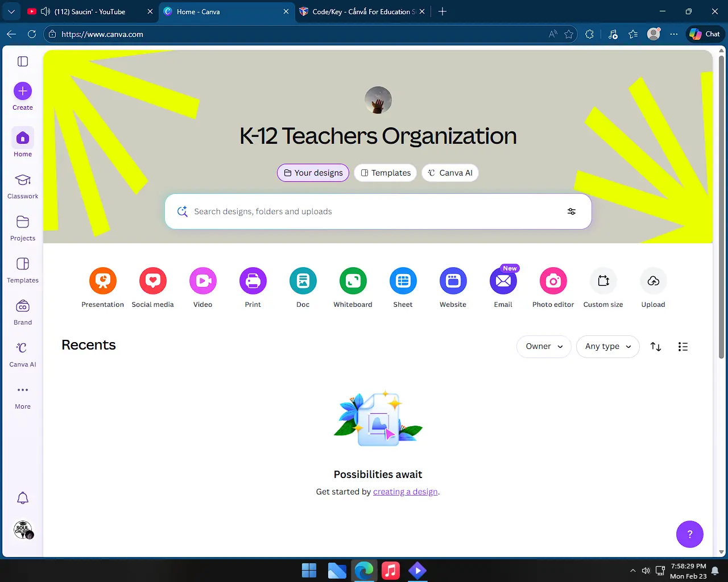Select the Canva AI pill tab
Image resolution: width=728 pixels, height=582 pixels.
tap(450, 173)
